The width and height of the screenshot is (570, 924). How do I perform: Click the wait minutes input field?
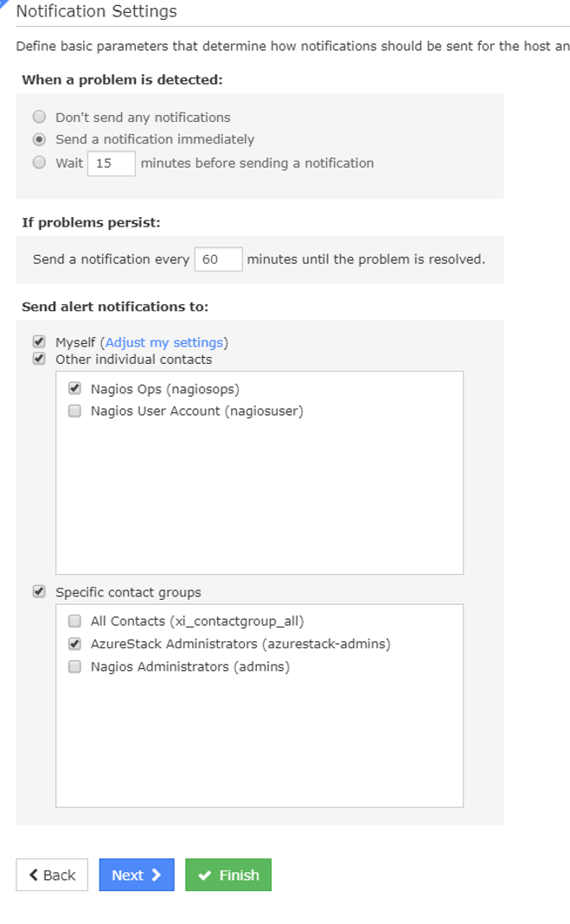click(111, 163)
